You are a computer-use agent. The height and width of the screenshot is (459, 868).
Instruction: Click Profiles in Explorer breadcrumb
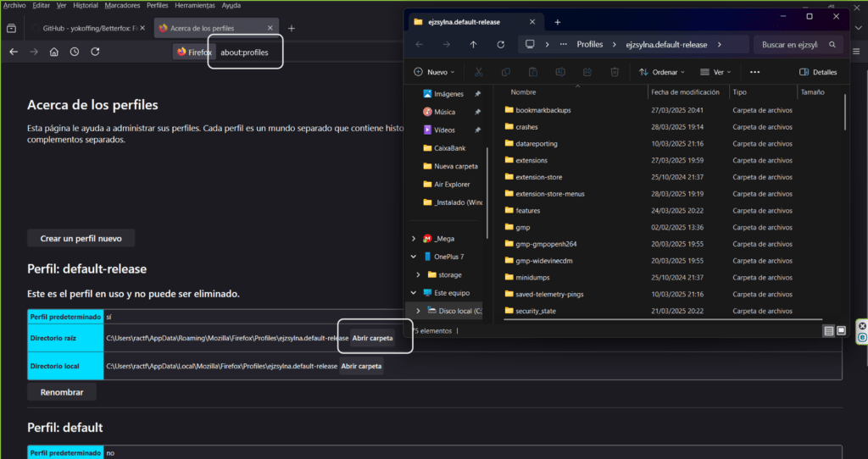[x=590, y=45]
